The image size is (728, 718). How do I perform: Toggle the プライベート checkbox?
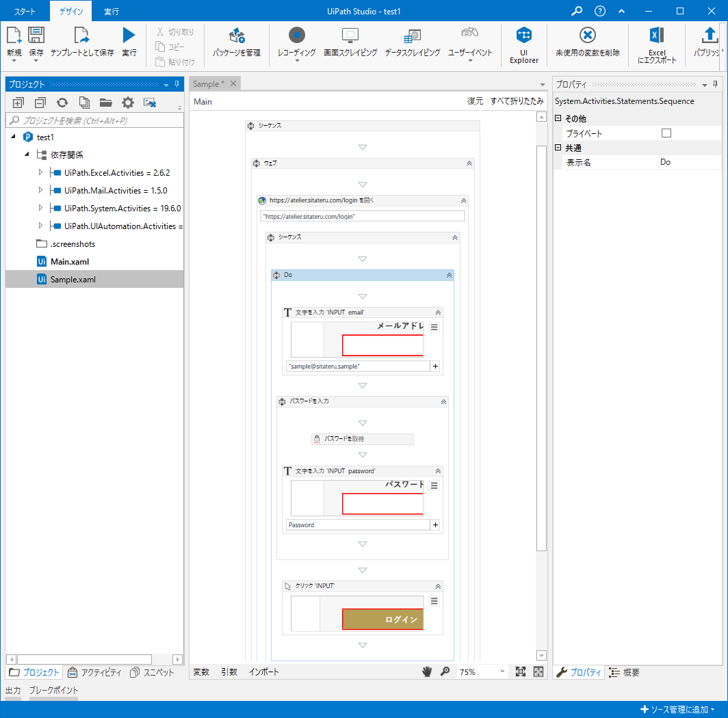click(x=666, y=133)
